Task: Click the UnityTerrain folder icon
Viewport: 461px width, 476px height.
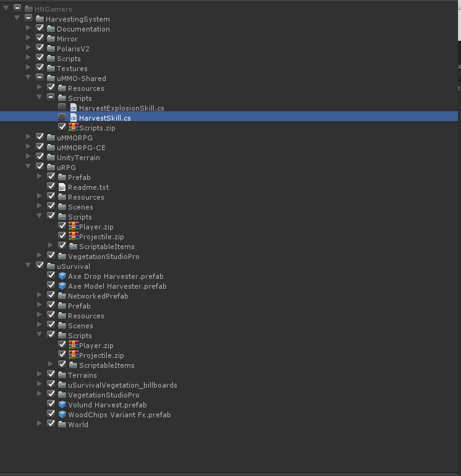Action: (51, 158)
